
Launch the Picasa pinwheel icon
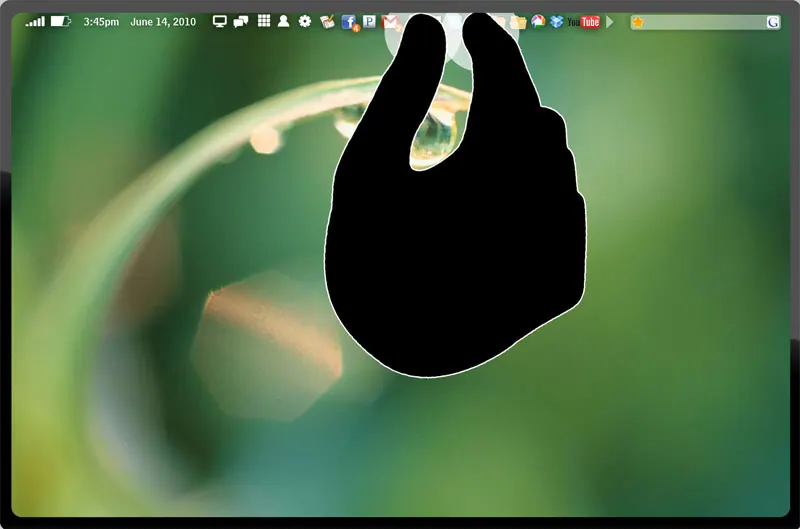(x=538, y=21)
